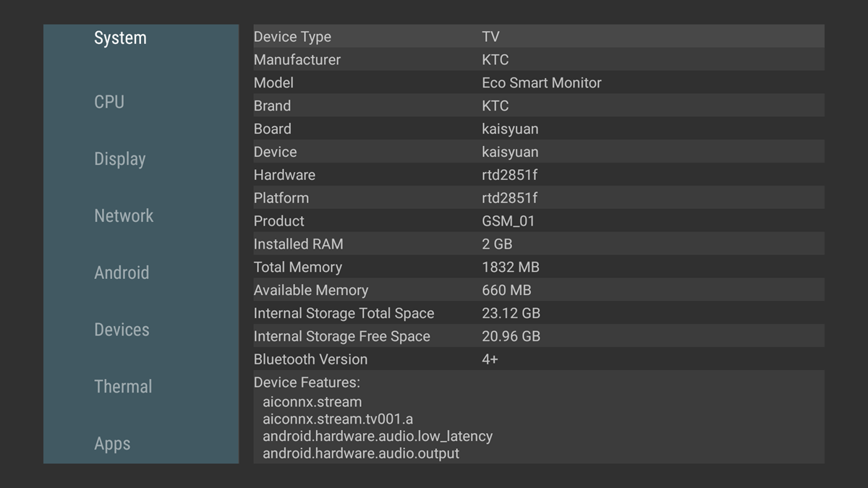
Task: Select the Installed RAM label
Action: [299, 245]
